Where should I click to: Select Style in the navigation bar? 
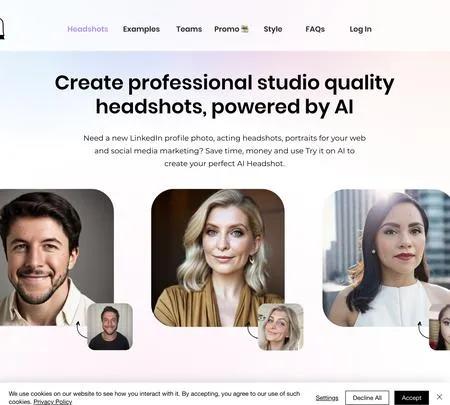click(x=273, y=29)
